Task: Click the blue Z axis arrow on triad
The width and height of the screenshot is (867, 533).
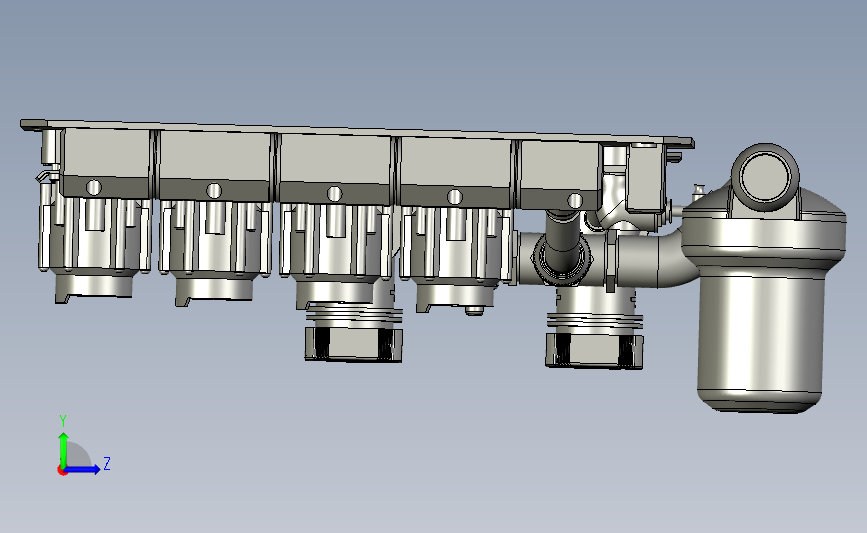Action: (82, 469)
